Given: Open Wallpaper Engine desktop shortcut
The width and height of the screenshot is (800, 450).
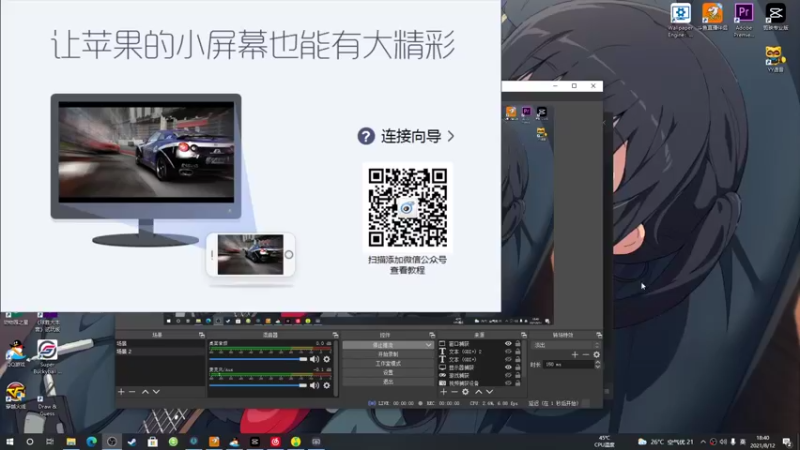Looking at the screenshot, I should (680, 21).
